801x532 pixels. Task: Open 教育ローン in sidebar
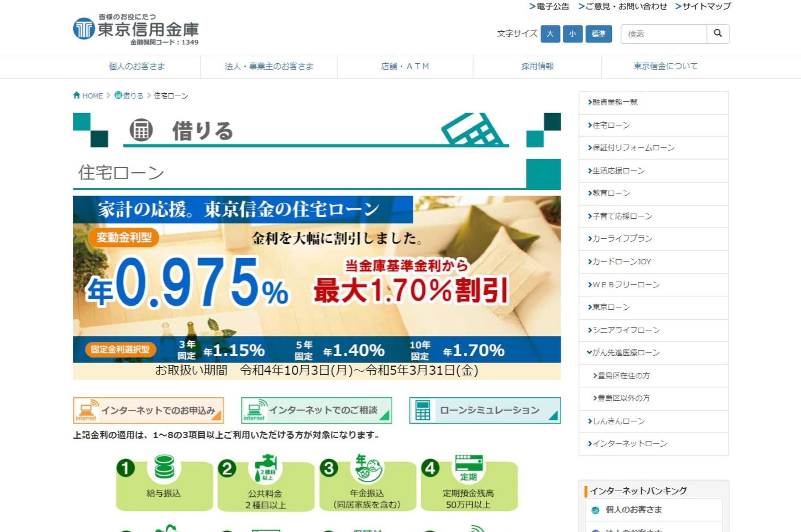point(654,193)
